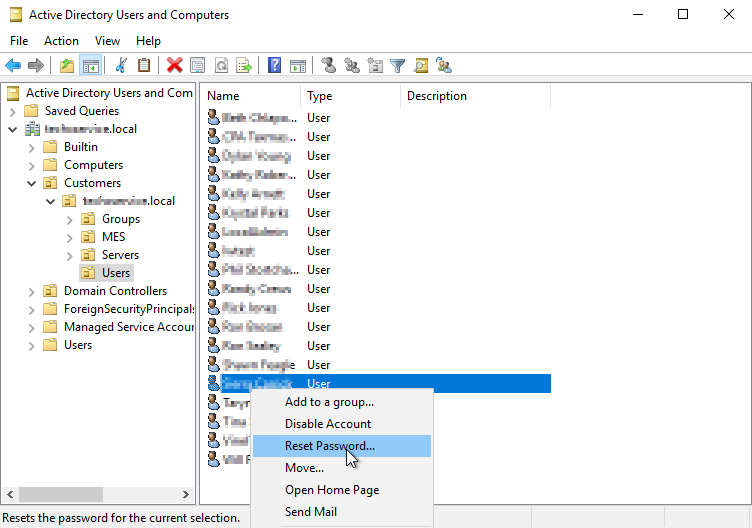Expand the ForeignSecurityPrincipals node
Image resolution: width=752 pixels, height=528 pixels.
pos(32,310)
